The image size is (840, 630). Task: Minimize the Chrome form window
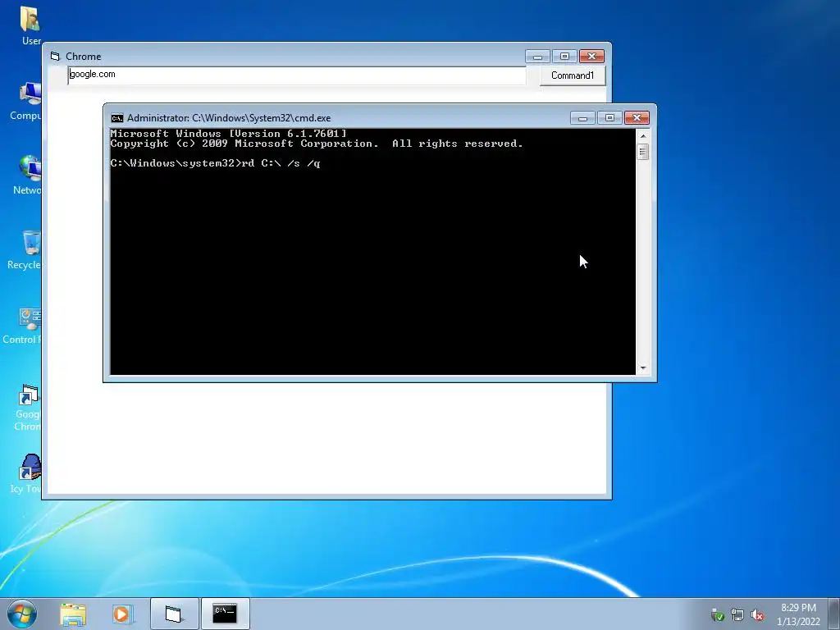[x=538, y=57]
